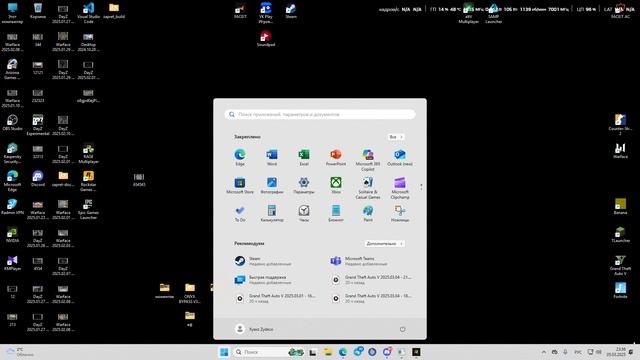
Task: Open Notepad (Блокнот) app
Action: click(336, 213)
